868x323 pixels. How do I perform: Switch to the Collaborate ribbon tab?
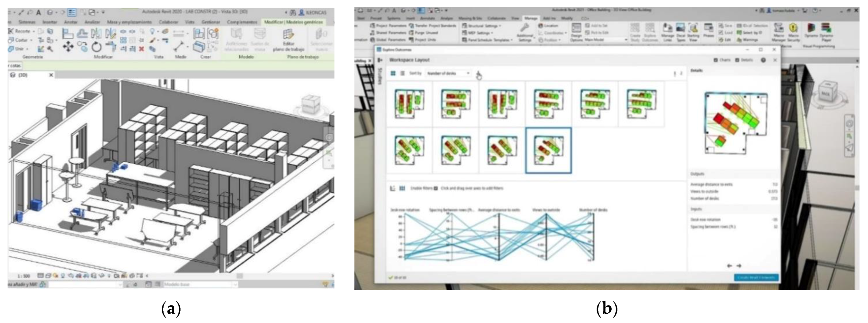pos(496,18)
